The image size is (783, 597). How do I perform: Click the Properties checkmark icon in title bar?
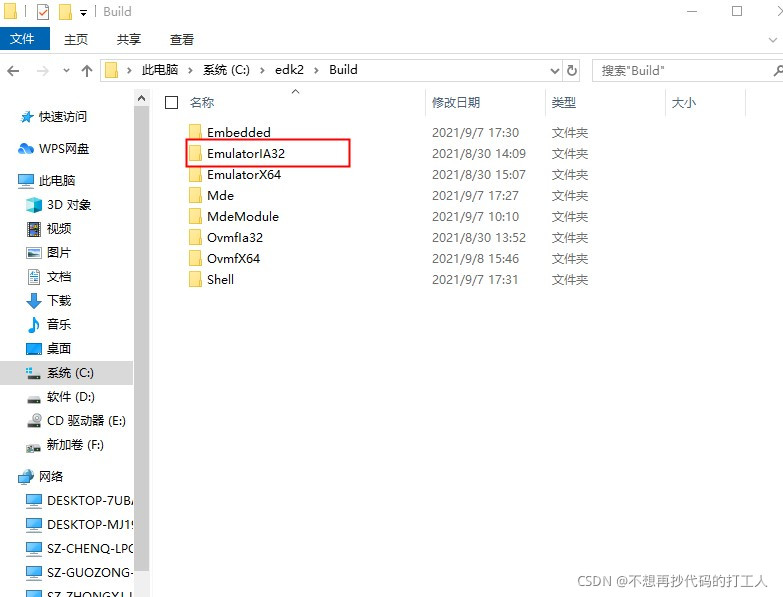[x=43, y=11]
